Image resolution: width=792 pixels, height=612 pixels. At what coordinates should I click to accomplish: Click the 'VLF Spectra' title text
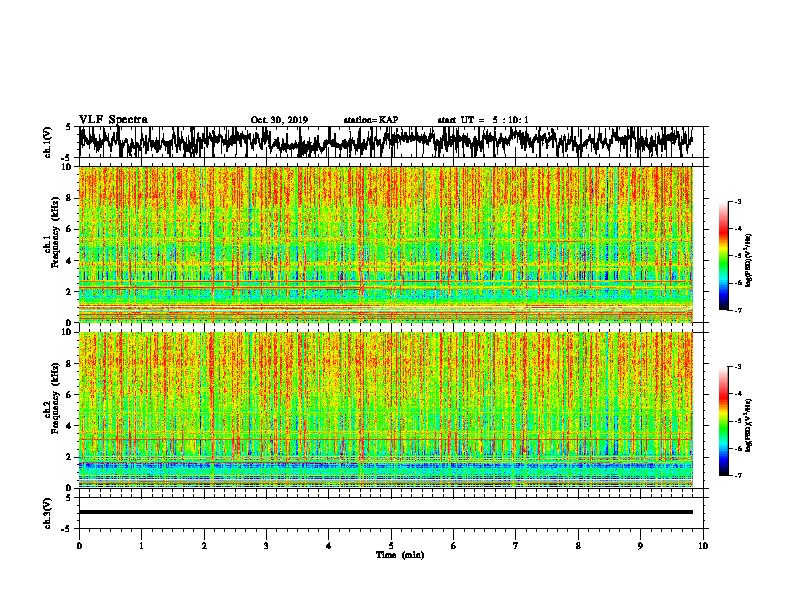click(x=113, y=119)
